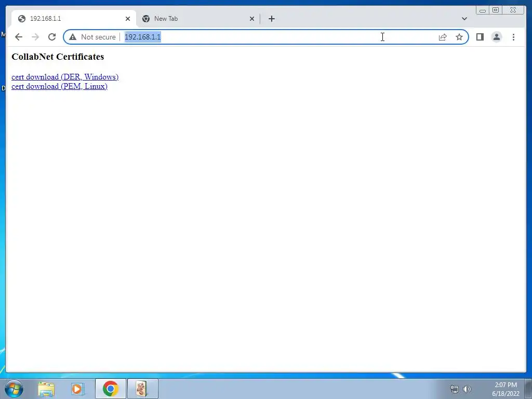Restore down the Chrome window
Screen dimensions: 532x399
(x=495, y=10)
